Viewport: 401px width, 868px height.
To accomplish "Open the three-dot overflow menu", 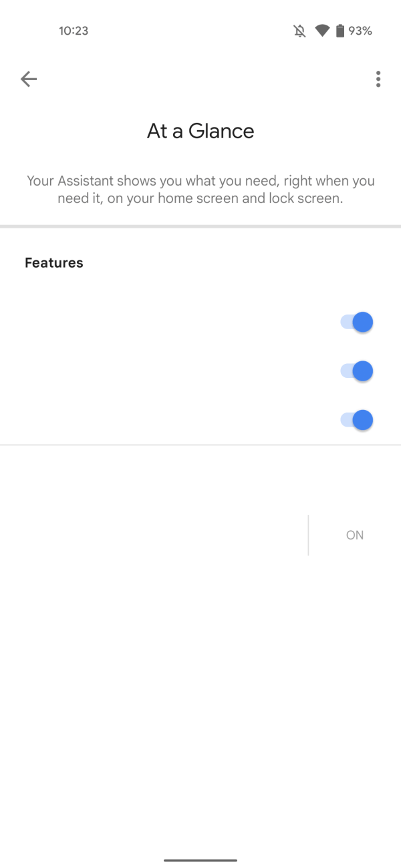I will coord(378,79).
